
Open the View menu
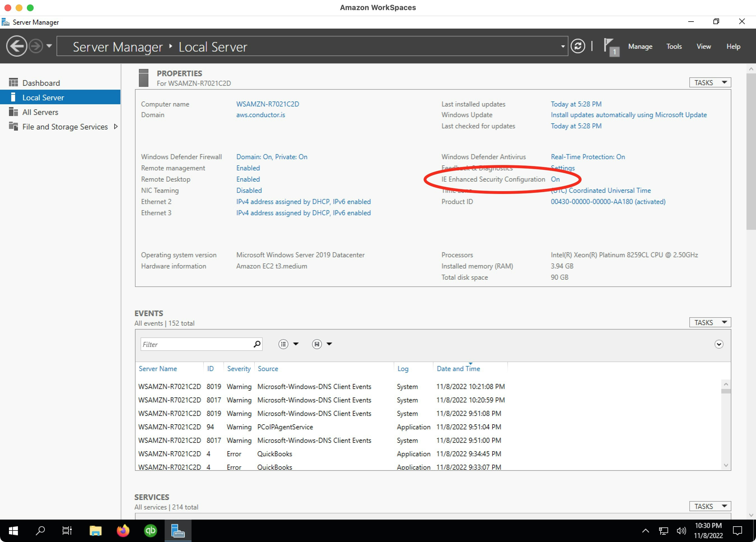pos(703,46)
